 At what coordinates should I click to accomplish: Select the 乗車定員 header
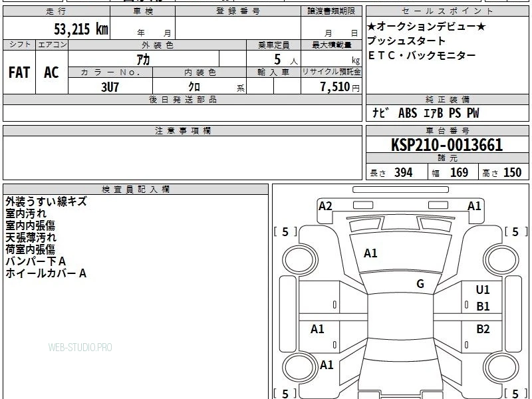tap(273, 45)
